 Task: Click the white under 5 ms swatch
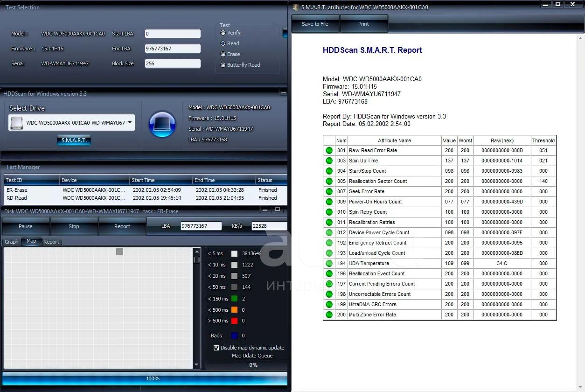(x=234, y=253)
